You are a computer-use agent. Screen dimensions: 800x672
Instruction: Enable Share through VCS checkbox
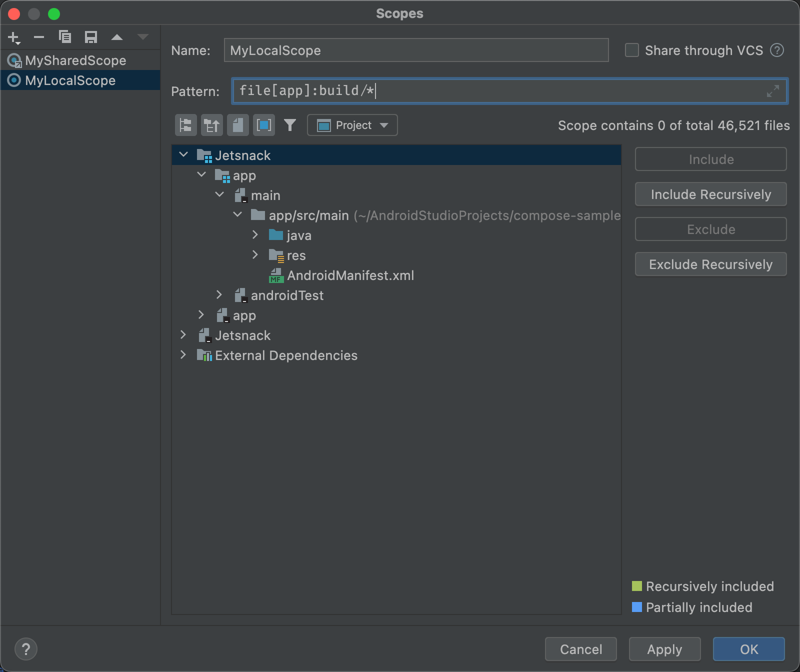[x=632, y=50]
